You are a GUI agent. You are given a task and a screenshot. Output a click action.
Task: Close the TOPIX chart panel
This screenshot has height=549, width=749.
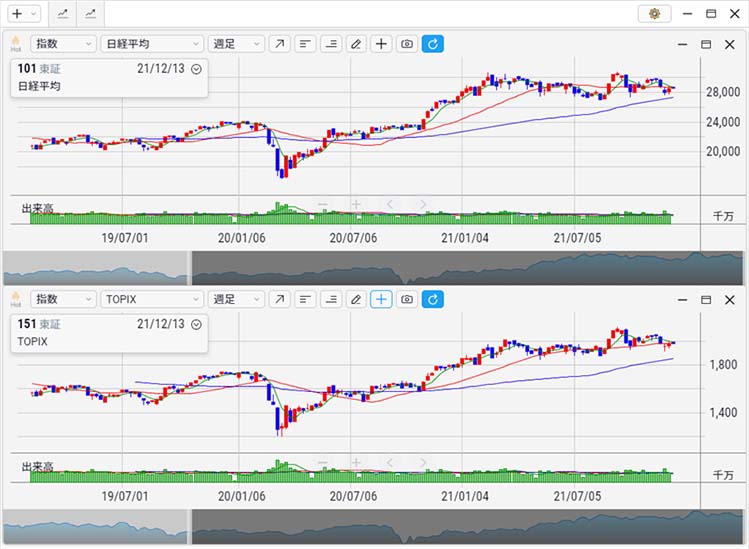coord(729,300)
